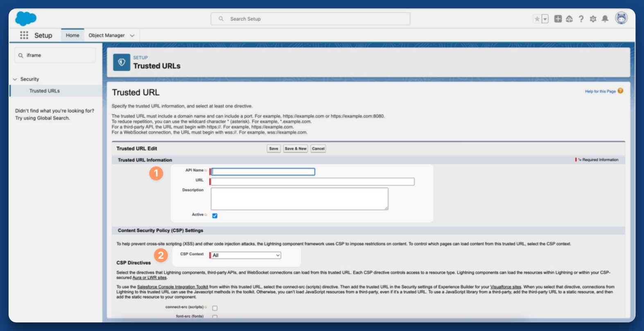Open the App Launcher grid

point(24,35)
